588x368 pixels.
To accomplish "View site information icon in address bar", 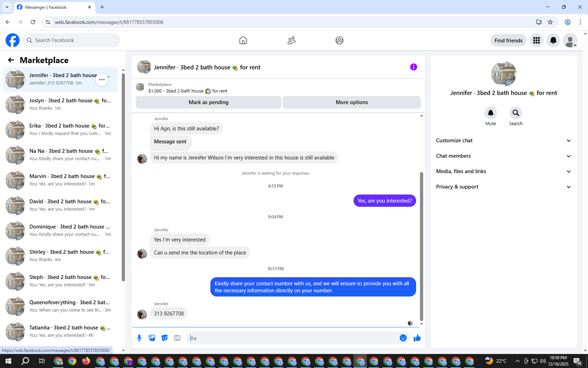I will pyautogui.click(x=48, y=22).
